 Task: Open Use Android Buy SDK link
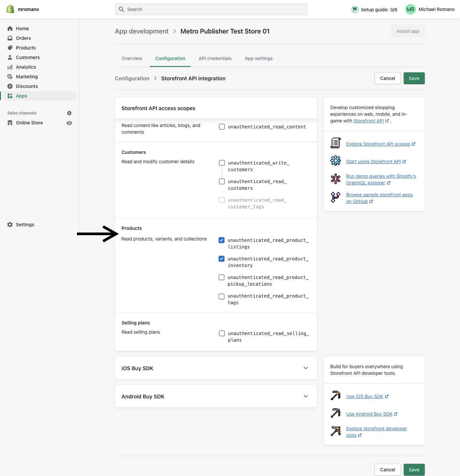372,414
